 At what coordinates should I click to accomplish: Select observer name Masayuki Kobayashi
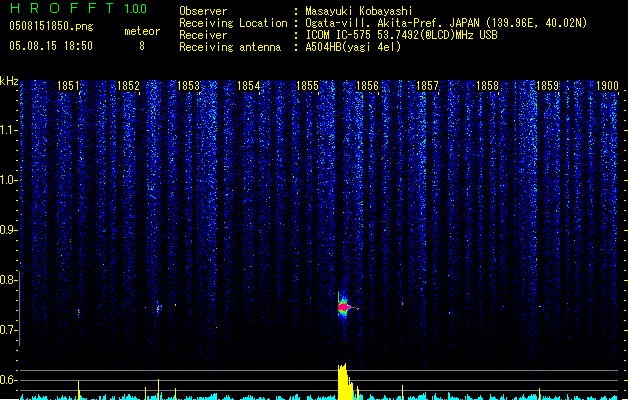[x=359, y=11]
